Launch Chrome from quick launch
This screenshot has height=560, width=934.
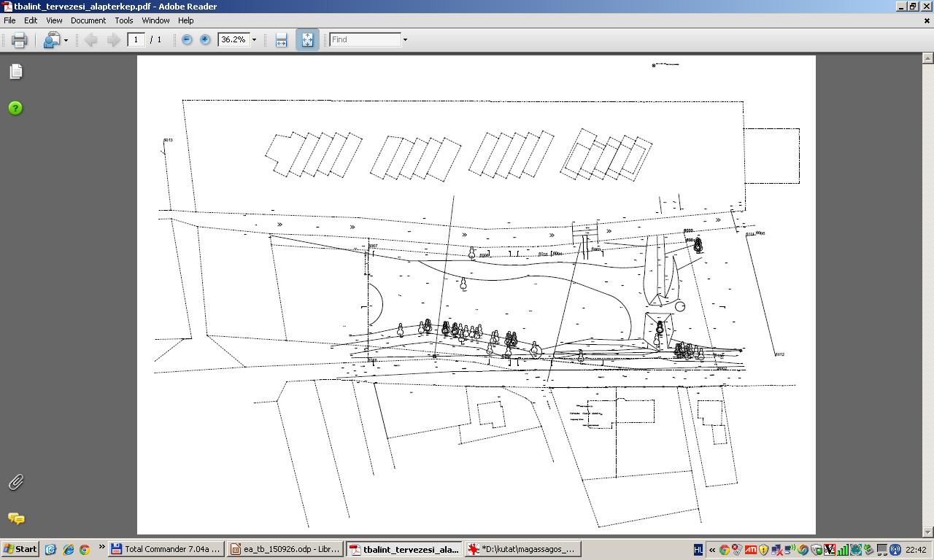pos(85,549)
